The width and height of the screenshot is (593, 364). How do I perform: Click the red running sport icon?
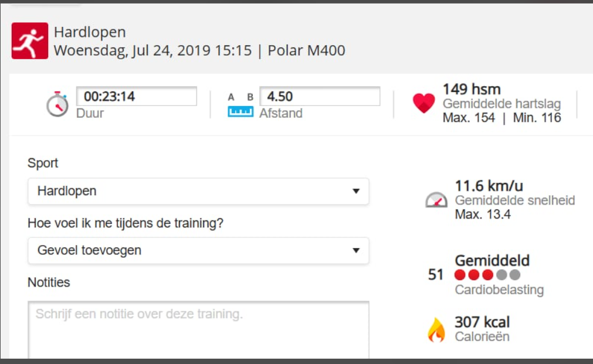[x=30, y=41]
